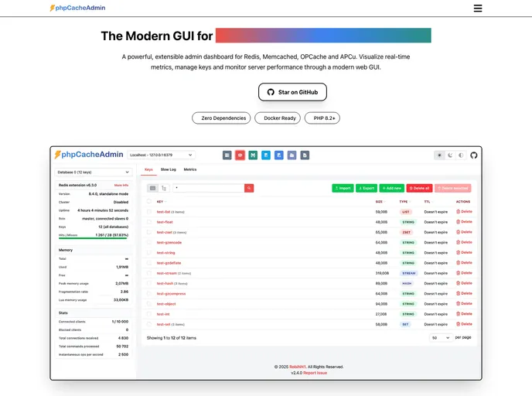Open the test-stream key link
The width and height of the screenshot is (532, 396).
click(166, 273)
